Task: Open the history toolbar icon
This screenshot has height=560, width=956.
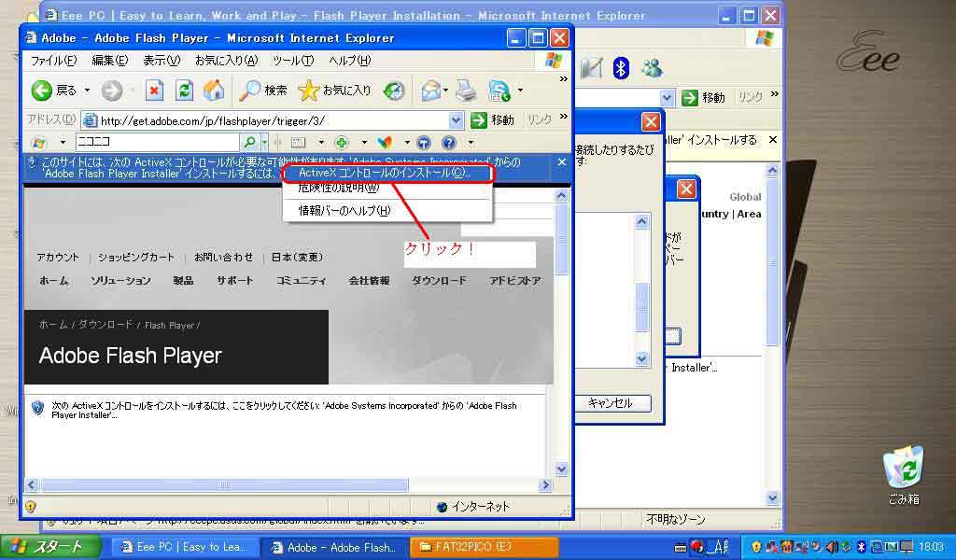Action: tap(394, 91)
